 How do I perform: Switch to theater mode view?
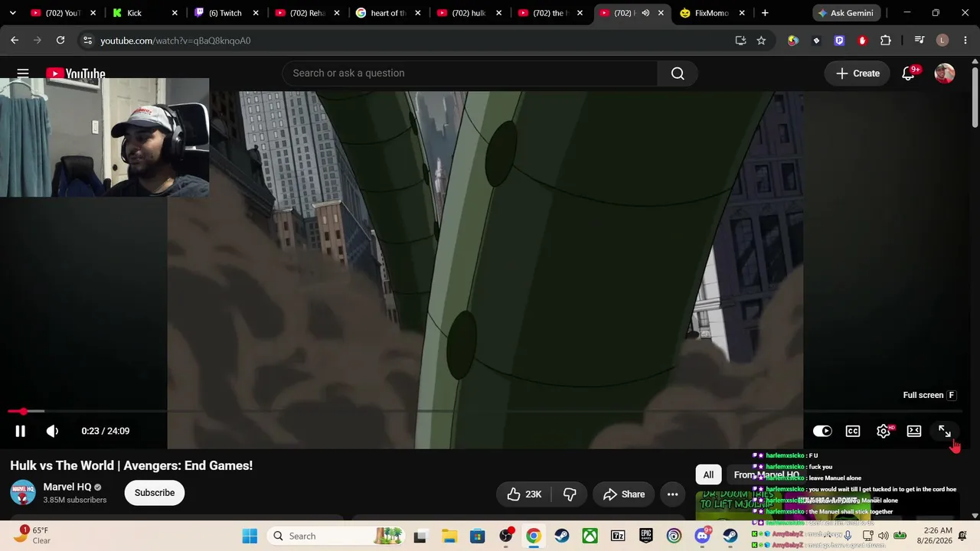pos(914,431)
